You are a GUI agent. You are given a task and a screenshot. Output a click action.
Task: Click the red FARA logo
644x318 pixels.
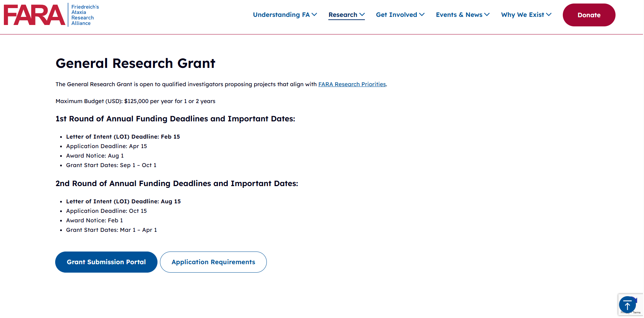click(34, 15)
